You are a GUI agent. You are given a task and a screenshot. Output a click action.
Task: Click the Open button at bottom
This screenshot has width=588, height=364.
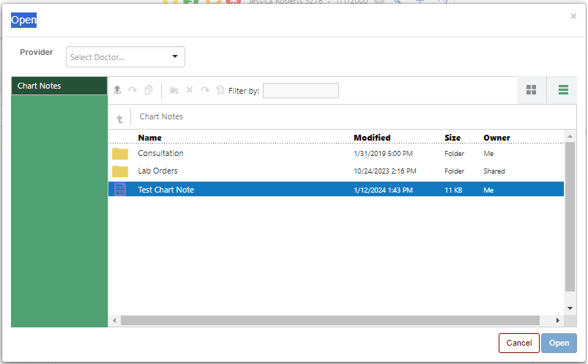(x=559, y=343)
